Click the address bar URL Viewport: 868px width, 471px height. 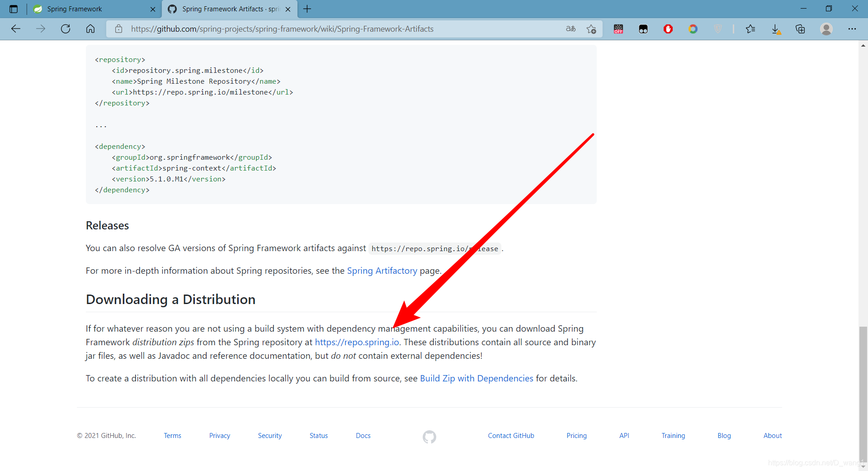tap(282, 29)
